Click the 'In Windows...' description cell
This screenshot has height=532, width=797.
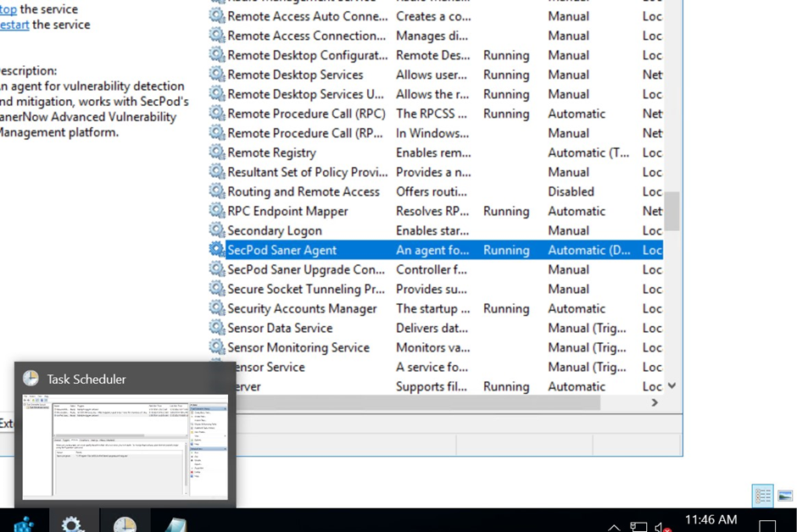[432, 133]
